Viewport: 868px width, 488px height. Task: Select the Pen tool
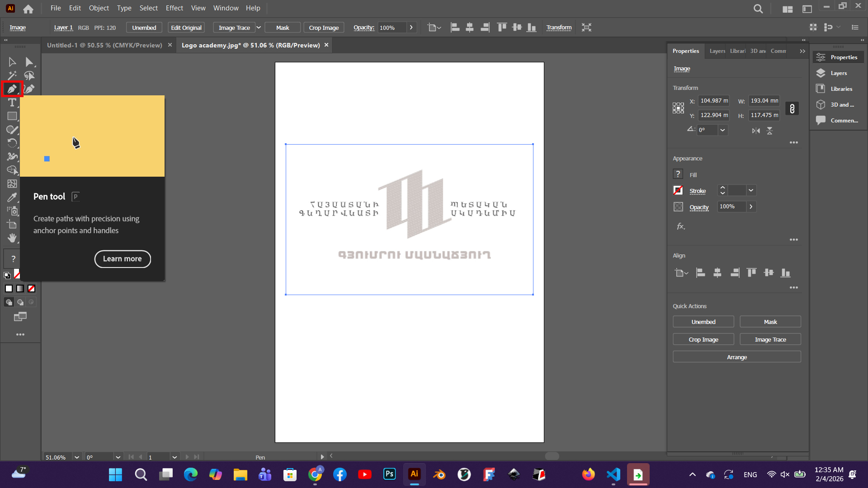point(12,89)
